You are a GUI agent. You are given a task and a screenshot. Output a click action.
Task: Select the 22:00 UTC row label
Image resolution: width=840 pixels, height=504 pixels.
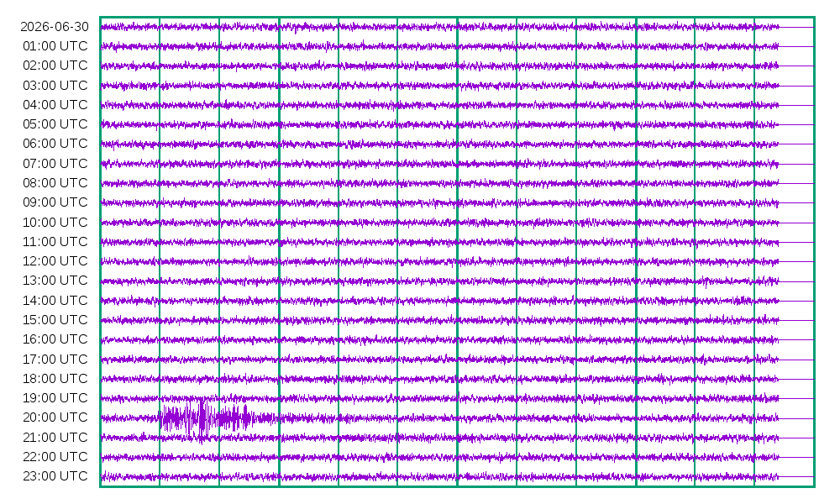55,456
